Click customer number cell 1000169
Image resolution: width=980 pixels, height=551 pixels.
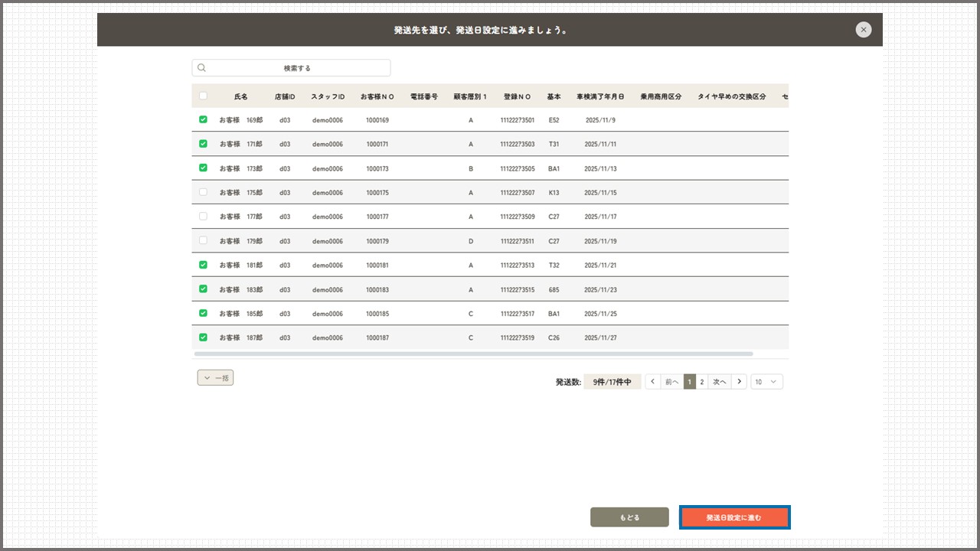[x=377, y=120]
